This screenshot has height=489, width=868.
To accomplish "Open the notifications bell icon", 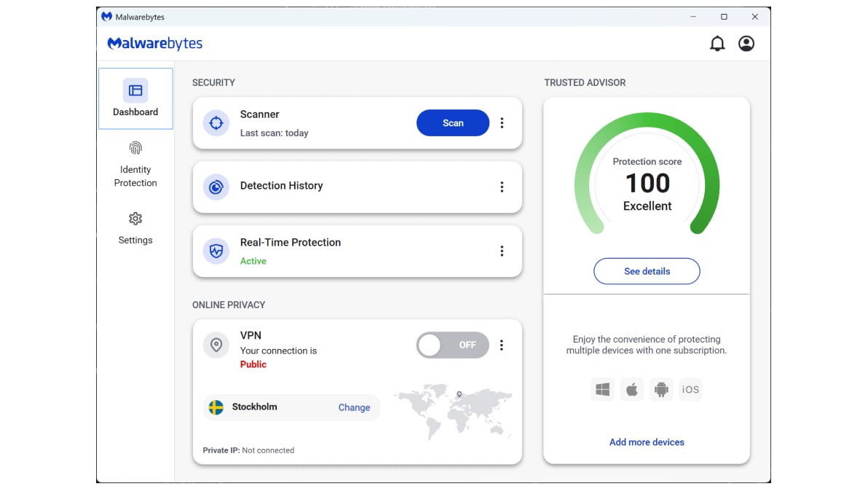I will tap(717, 43).
